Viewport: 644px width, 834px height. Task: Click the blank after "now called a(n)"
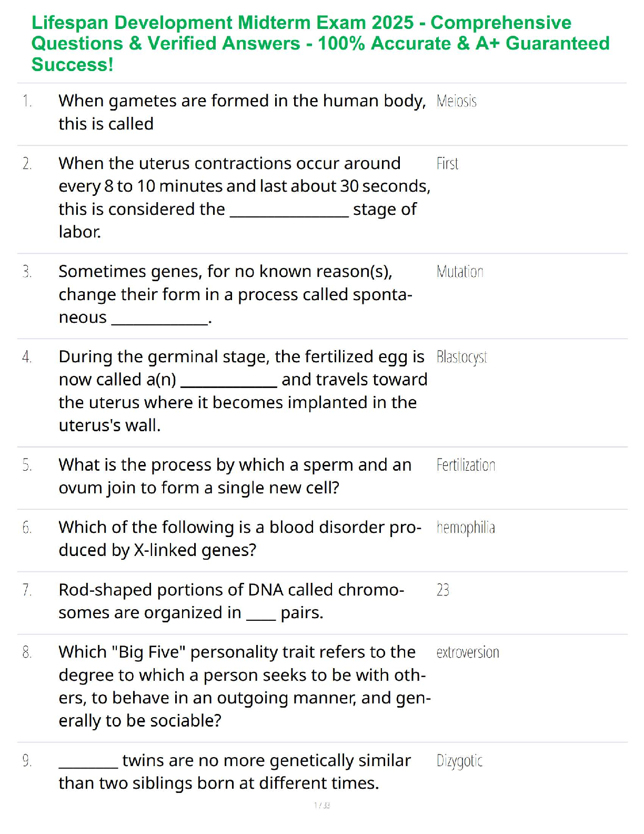(x=228, y=383)
